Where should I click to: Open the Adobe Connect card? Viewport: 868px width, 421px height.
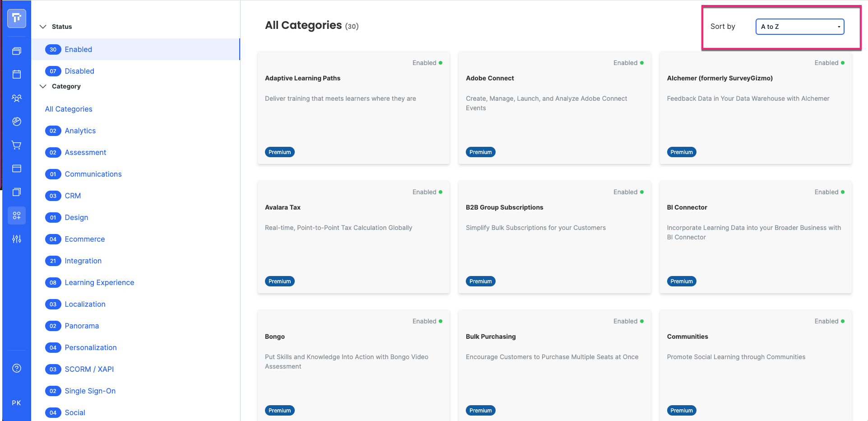pos(554,108)
